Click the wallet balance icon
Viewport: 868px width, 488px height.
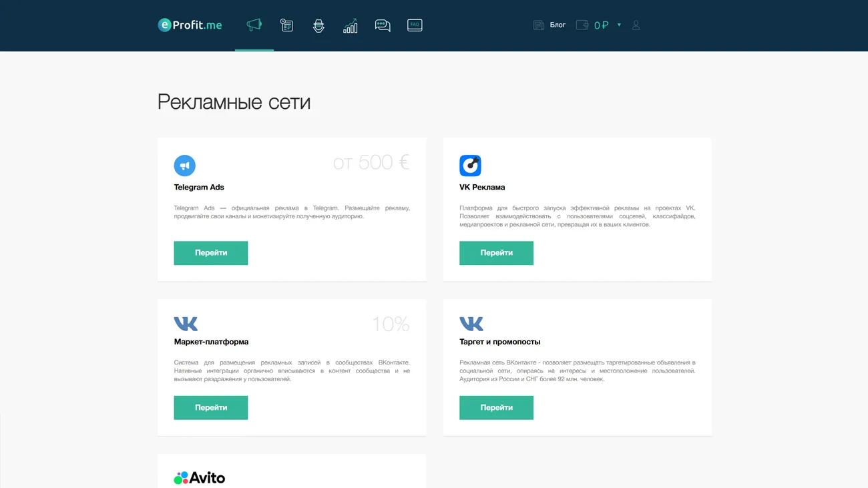(582, 25)
